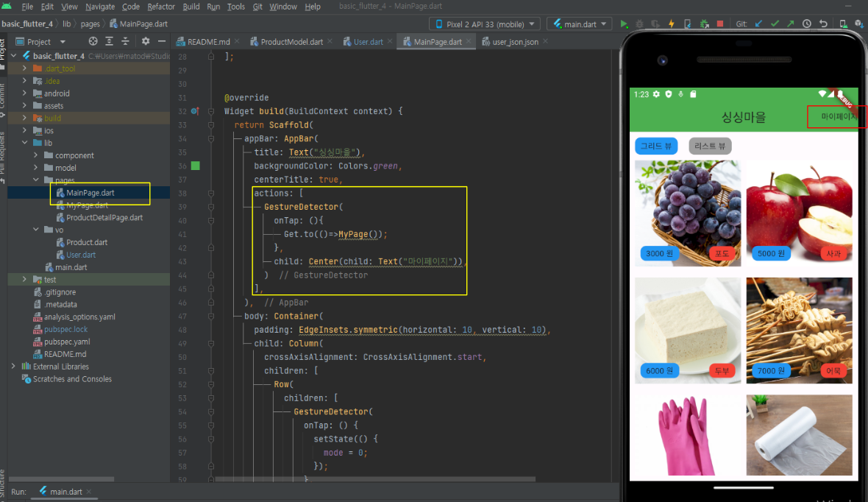Click the Debug bug icon in toolbar
Viewport: 868px width, 502px height.
[639, 24]
